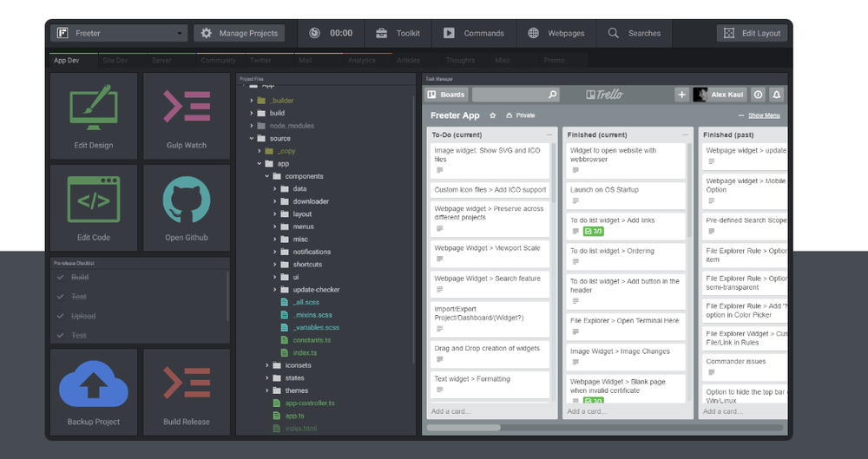The image size is (868, 459).
Task: Click the Alex Kaul user name
Action: coord(727,95)
